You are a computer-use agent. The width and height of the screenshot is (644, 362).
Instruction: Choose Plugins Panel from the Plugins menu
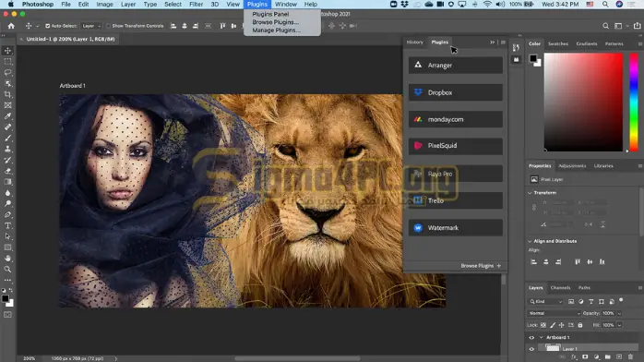[x=270, y=14]
